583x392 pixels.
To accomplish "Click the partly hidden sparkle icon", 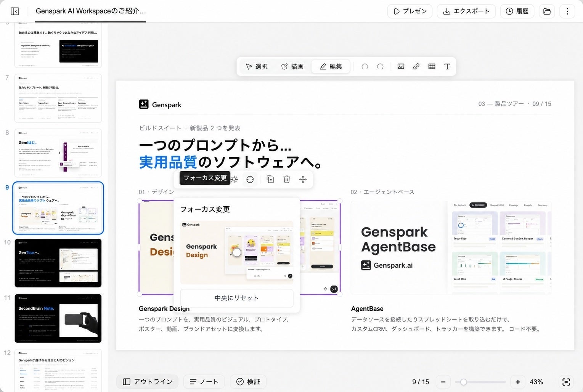I will [234, 179].
